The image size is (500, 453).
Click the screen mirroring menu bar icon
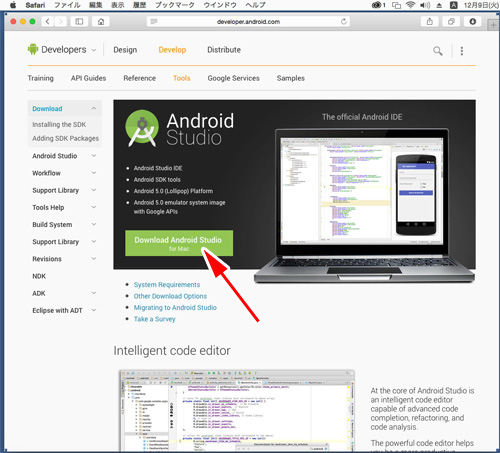[396, 5]
